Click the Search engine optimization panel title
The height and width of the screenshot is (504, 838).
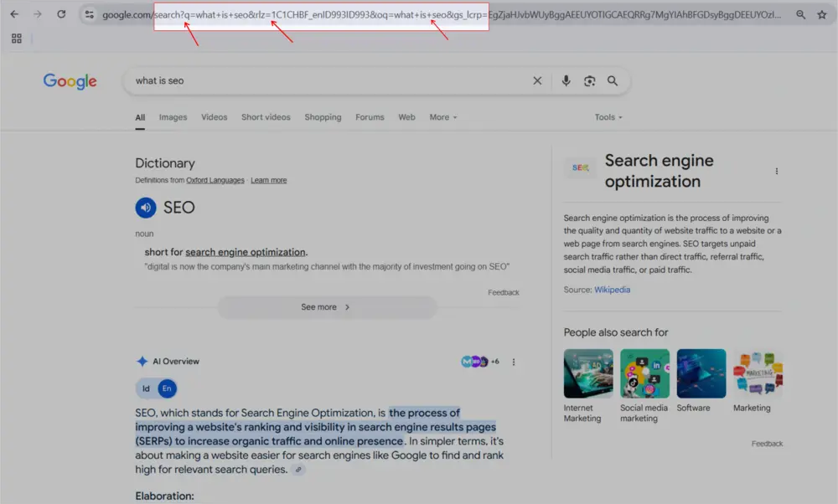[x=659, y=171]
